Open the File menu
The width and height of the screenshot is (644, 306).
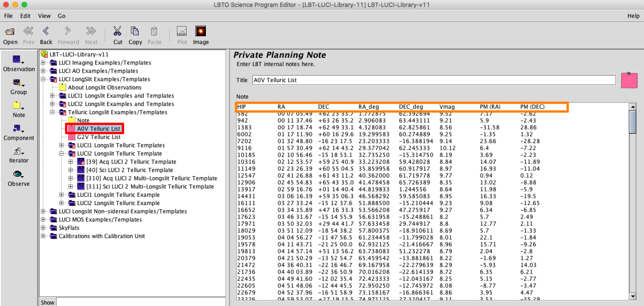pos(8,16)
